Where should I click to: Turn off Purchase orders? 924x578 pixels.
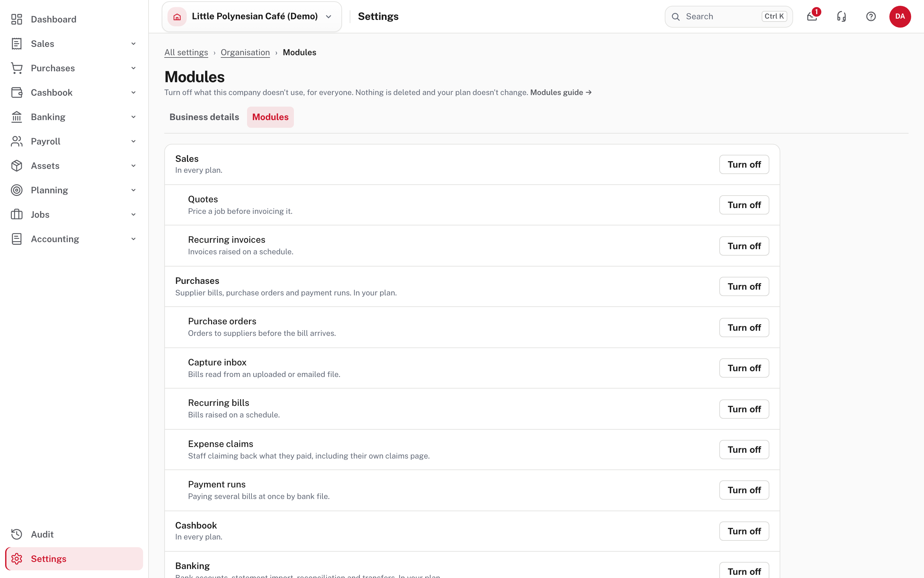(x=744, y=328)
